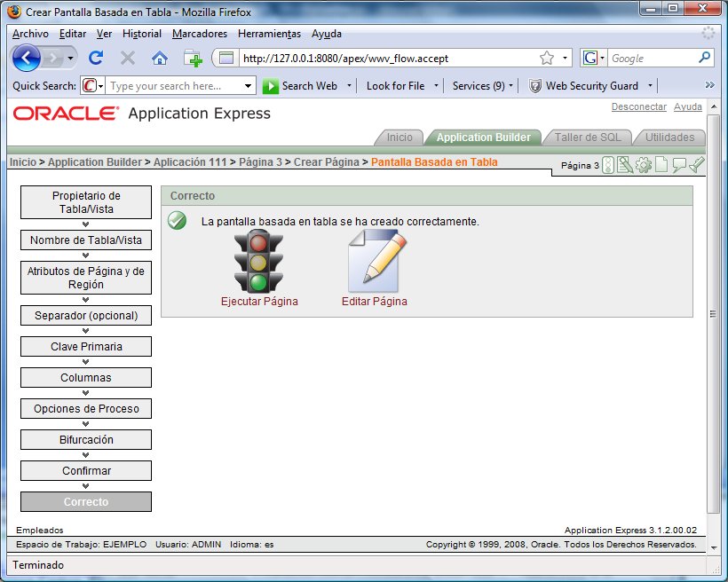Open the Utilidades tab
Screen dimensions: 728x582
pos(669,138)
